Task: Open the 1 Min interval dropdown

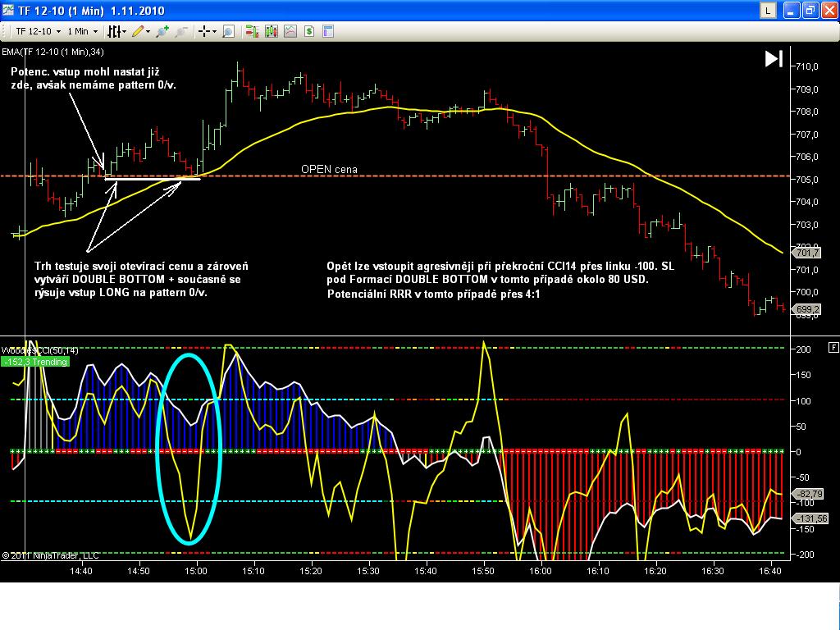Action: (83, 31)
